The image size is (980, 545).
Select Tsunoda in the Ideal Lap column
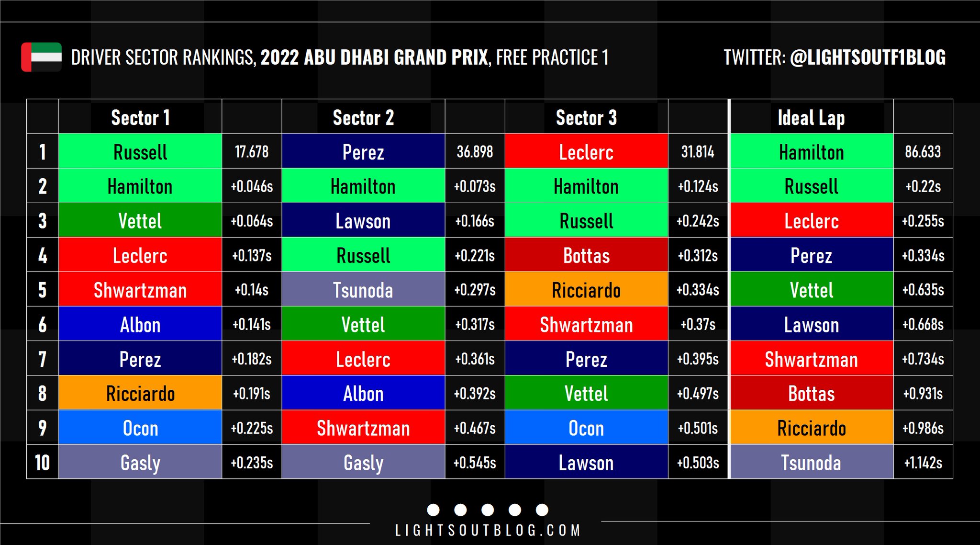pos(811,462)
